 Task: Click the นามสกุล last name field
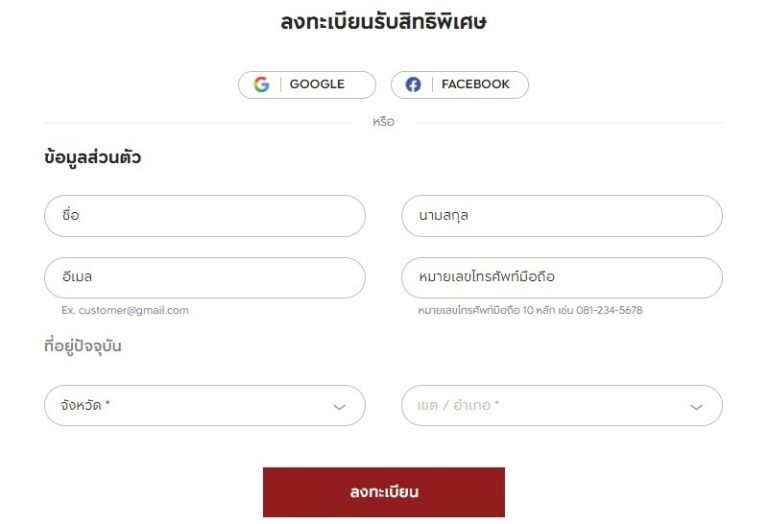562,216
